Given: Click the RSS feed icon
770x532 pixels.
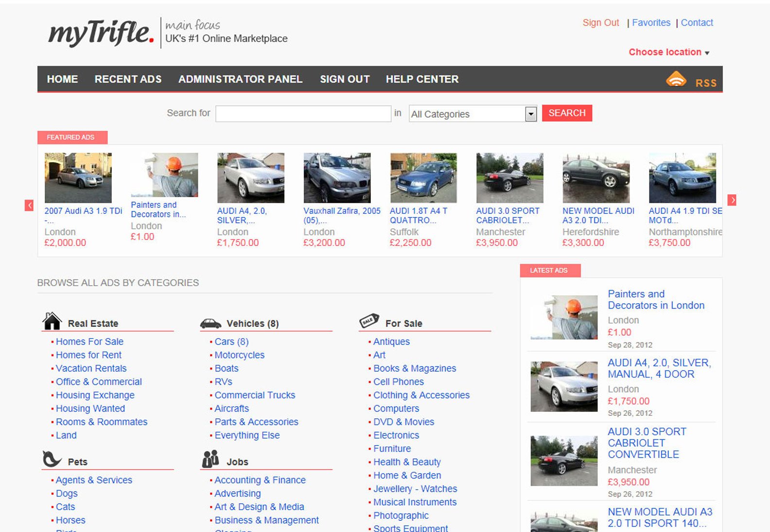Looking at the screenshot, I should (x=676, y=79).
